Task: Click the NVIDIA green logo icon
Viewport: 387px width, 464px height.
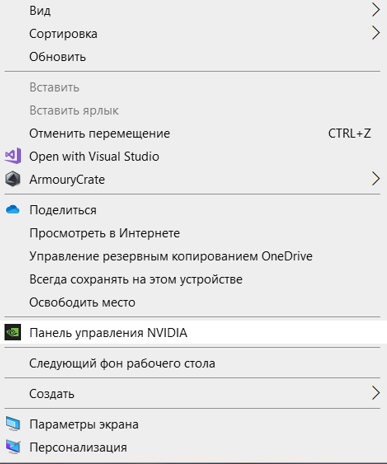Action: pos(13,332)
